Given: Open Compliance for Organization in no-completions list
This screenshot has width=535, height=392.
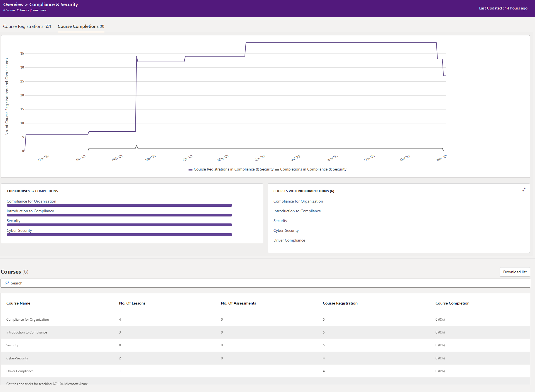Looking at the screenshot, I should point(298,201).
